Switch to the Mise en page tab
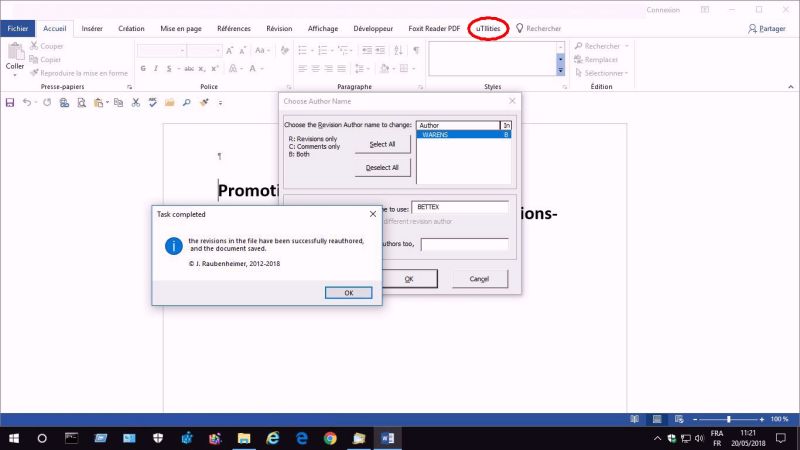 pyautogui.click(x=181, y=29)
